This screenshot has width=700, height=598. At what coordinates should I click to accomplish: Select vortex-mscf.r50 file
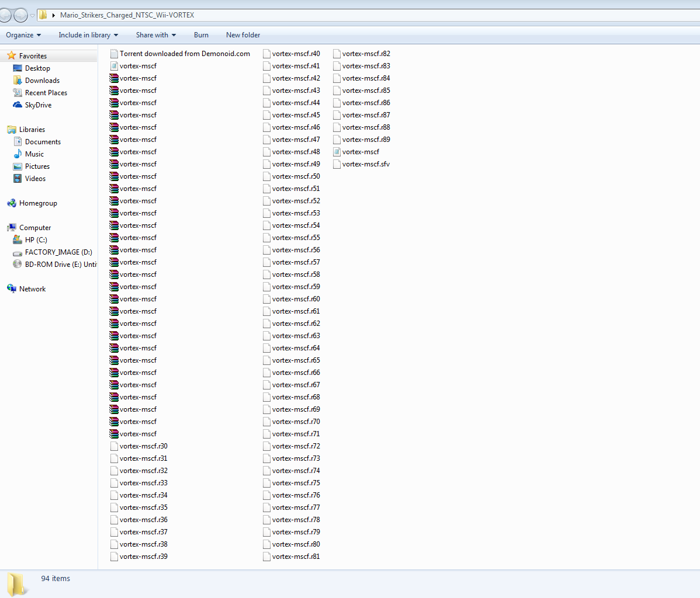pyautogui.click(x=296, y=176)
